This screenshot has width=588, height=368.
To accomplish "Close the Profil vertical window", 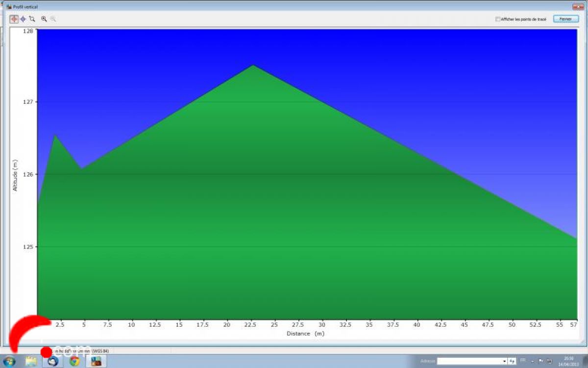I will point(563,19).
